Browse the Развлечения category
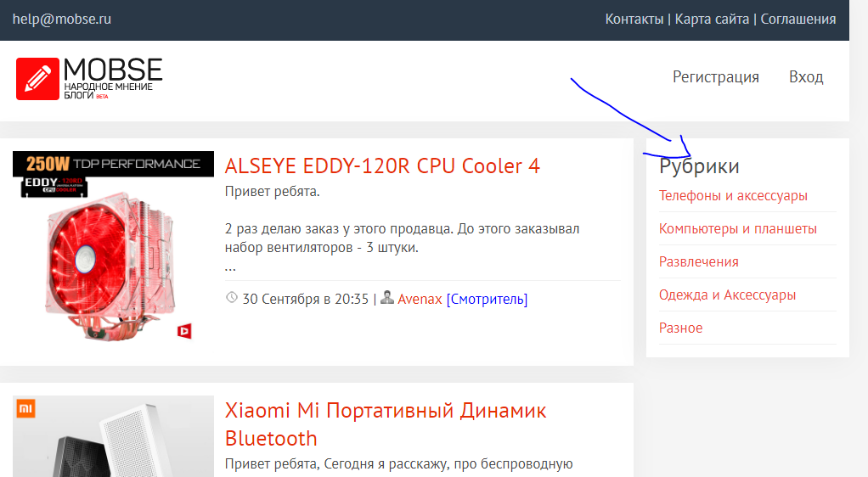This screenshot has height=477, width=868. click(698, 262)
